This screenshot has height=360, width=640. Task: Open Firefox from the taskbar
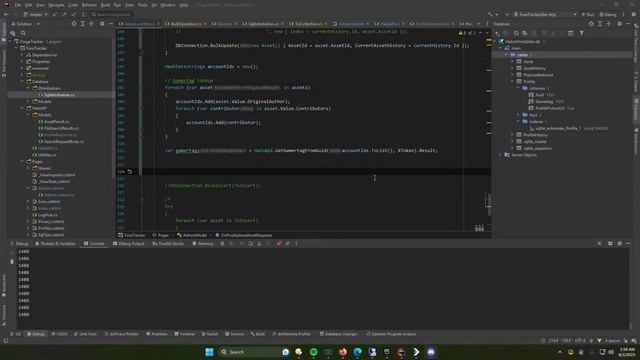pyautogui.click(x=343, y=352)
